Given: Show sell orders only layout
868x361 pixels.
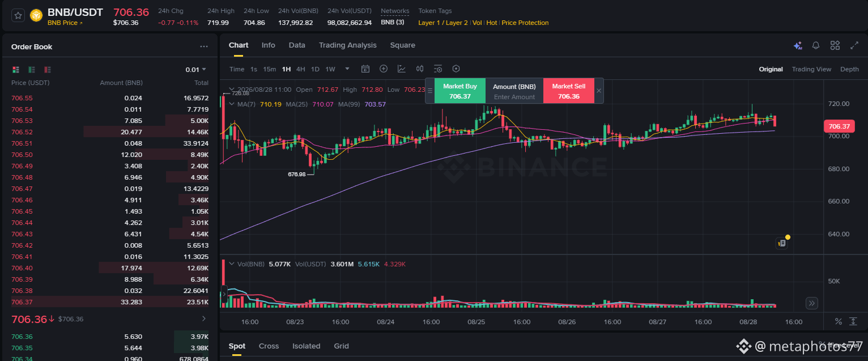Looking at the screenshot, I should click(x=48, y=70).
